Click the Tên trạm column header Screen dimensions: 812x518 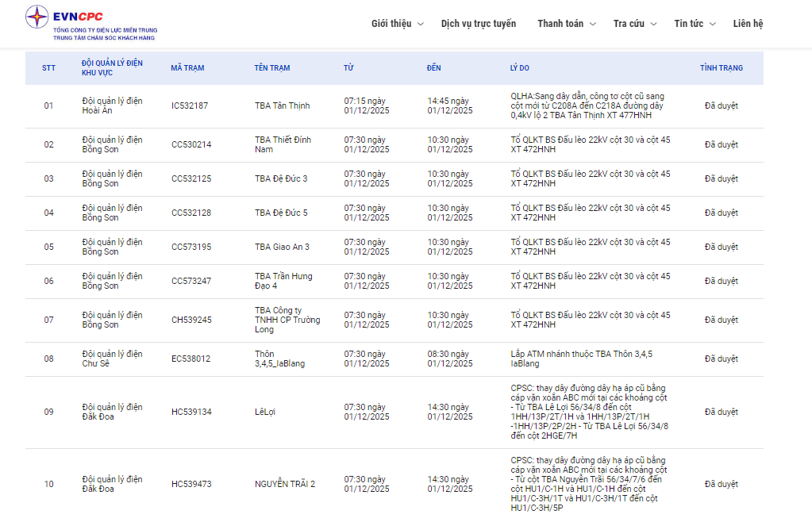point(272,68)
